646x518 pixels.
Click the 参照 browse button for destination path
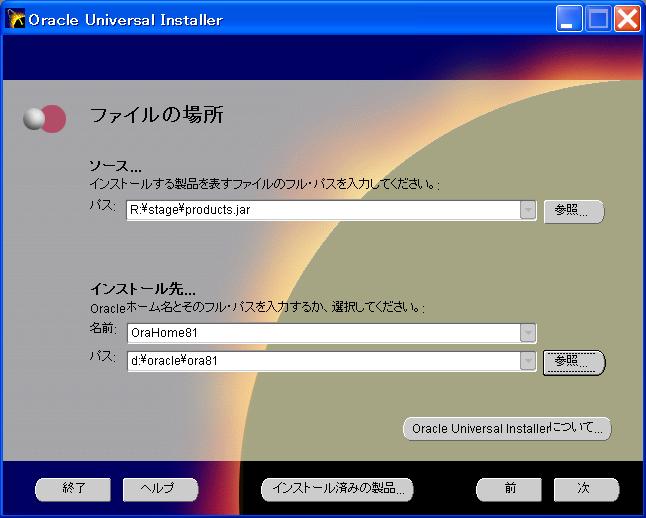point(574,362)
